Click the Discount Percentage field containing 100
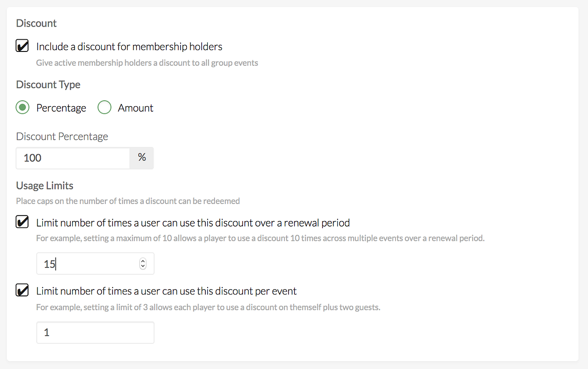This screenshot has height=369, width=588. pyautogui.click(x=73, y=158)
